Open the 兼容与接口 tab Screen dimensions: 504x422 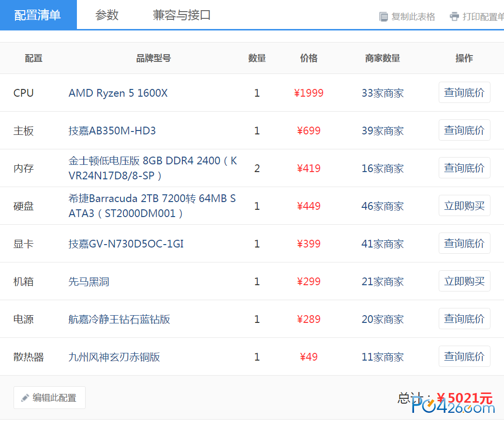tap(181, 15)
